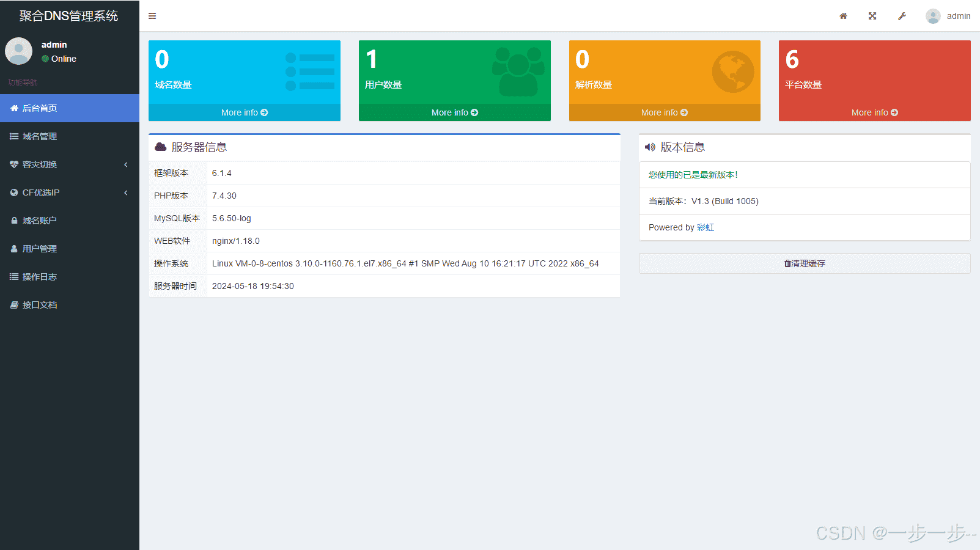The width and height of the screenshot is (980, 550).
Task: Click the admin avatar thumbnail in sidebar
Action: [18, 51]
